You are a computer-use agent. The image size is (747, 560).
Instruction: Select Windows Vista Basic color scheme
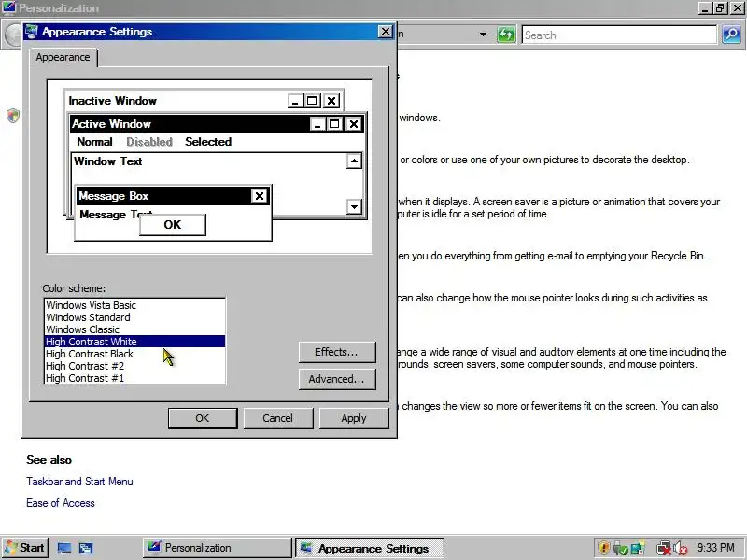134,305
